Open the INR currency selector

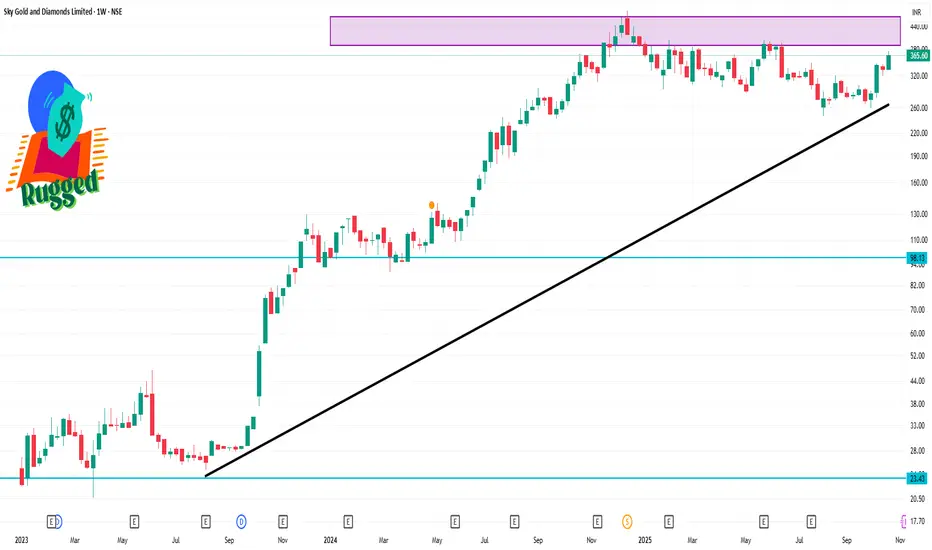pyautogui.click(x=913, y=11)
